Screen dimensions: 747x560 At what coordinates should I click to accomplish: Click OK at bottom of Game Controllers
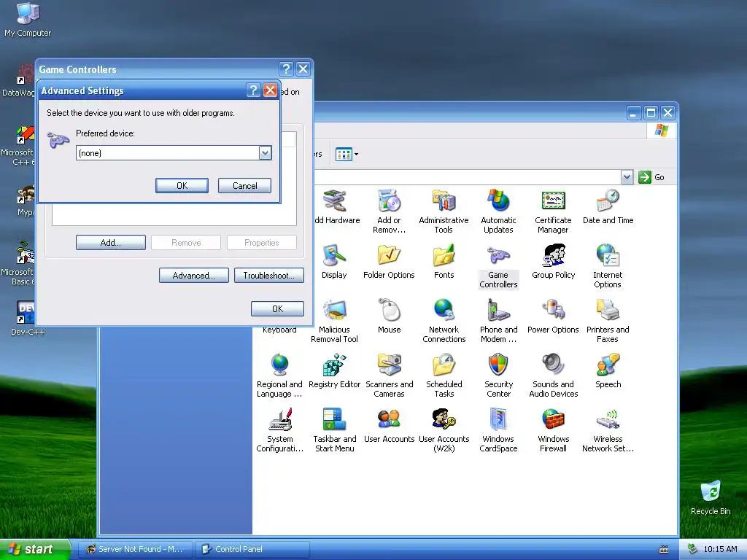[277, 308]
